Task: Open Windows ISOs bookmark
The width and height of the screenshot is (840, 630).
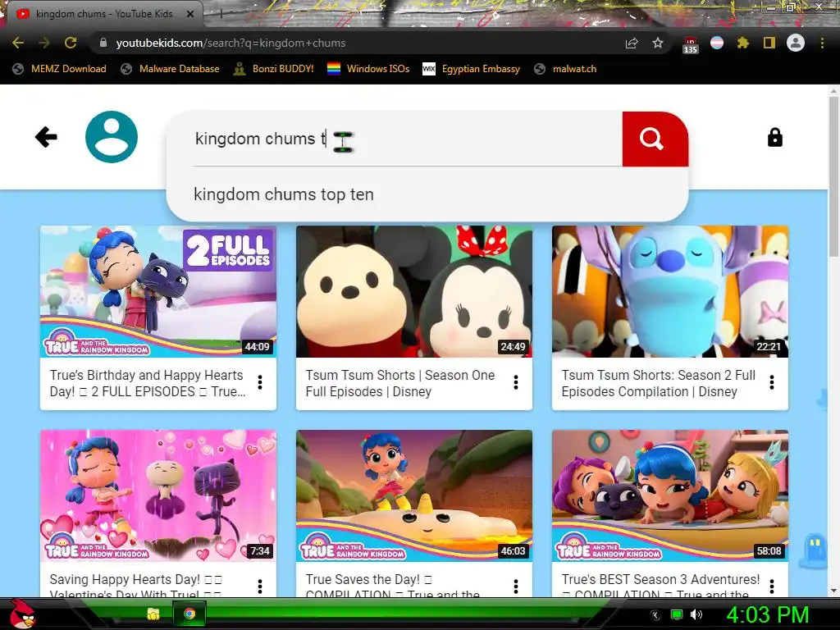Action: tap(368, 69)
